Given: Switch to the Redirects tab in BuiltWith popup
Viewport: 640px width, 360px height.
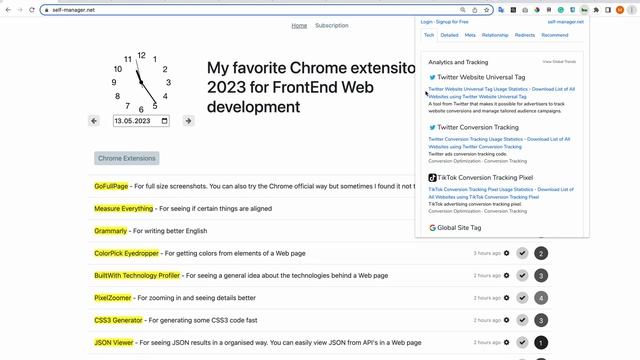Looking at the screenshot, I should tap(525, 35).
